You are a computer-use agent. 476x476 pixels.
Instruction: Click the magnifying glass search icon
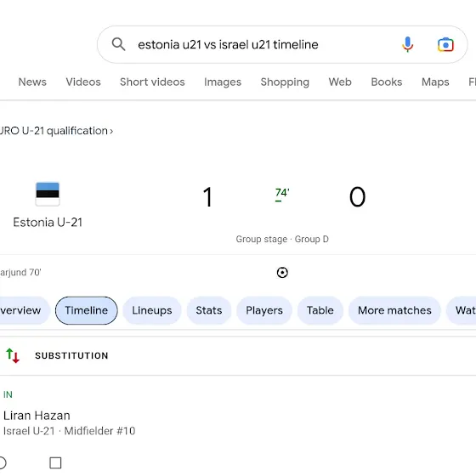click(118, 44)
